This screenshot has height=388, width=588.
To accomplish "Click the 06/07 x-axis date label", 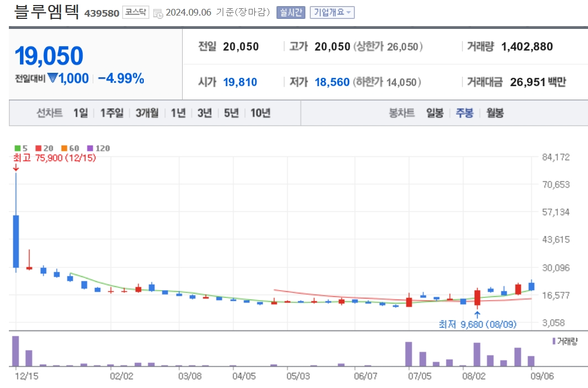I will [x=365, y=376].
